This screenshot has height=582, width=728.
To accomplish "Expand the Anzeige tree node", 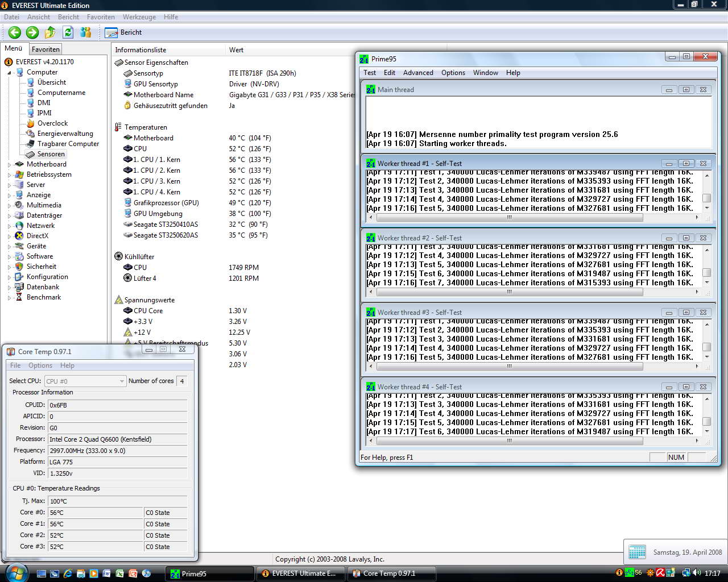I will [x=9, y=196].
